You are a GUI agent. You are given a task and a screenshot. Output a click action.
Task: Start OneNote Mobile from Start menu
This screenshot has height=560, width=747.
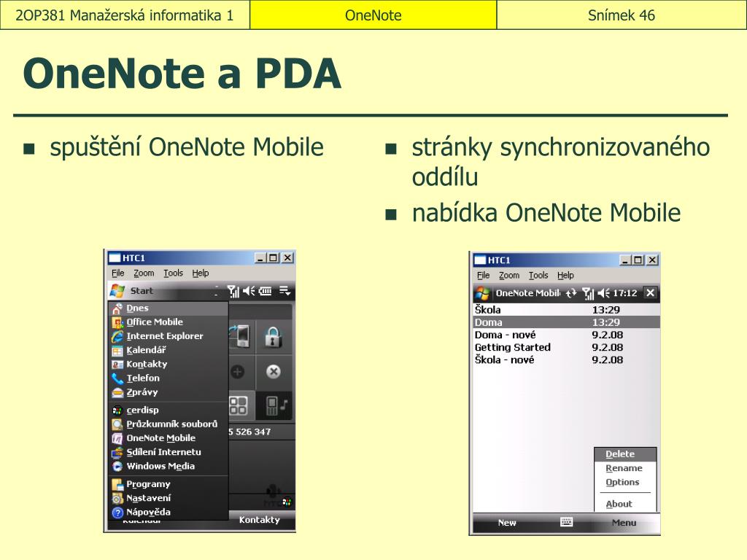[169, 438]
